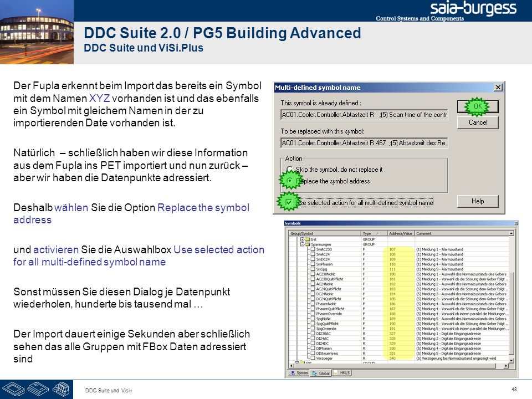This screenshot has height=399, width=532.
Task: Click the DC24NoNc symbol icon
Action: point(313,294)
